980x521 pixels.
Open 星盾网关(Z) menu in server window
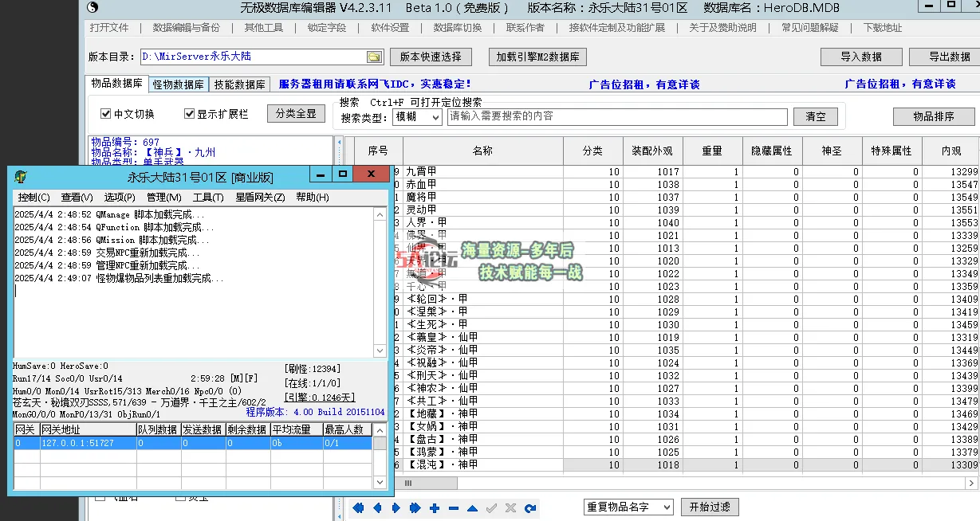pos(260,198)
